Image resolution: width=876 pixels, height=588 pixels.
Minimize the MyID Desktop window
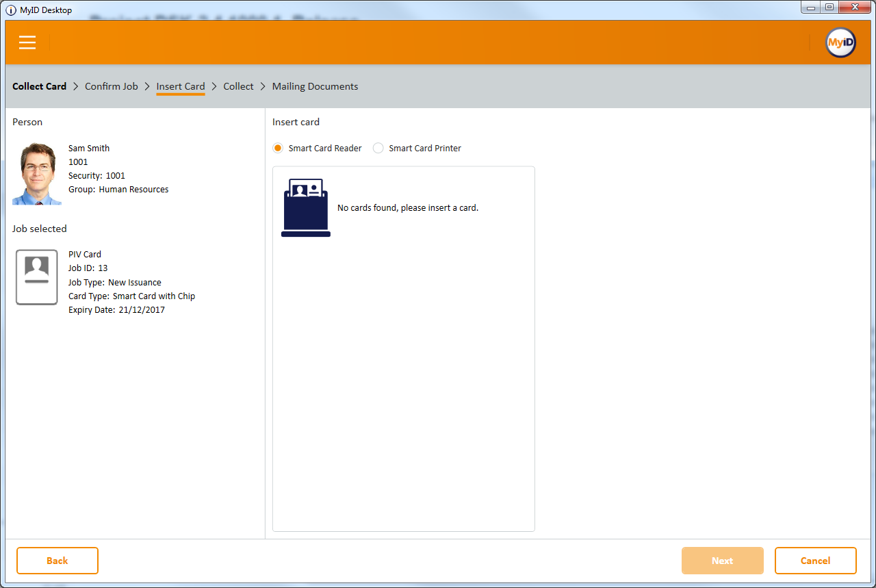tap(811, 8)
